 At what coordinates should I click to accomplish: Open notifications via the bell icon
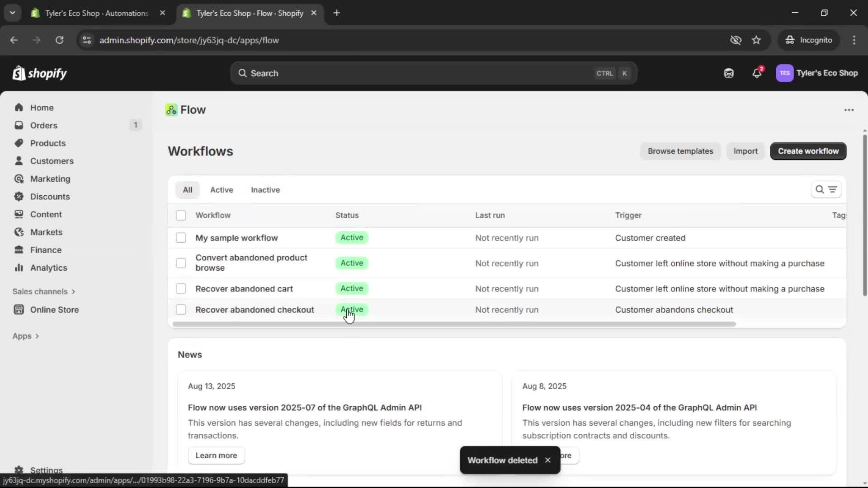tap(757, 73)
